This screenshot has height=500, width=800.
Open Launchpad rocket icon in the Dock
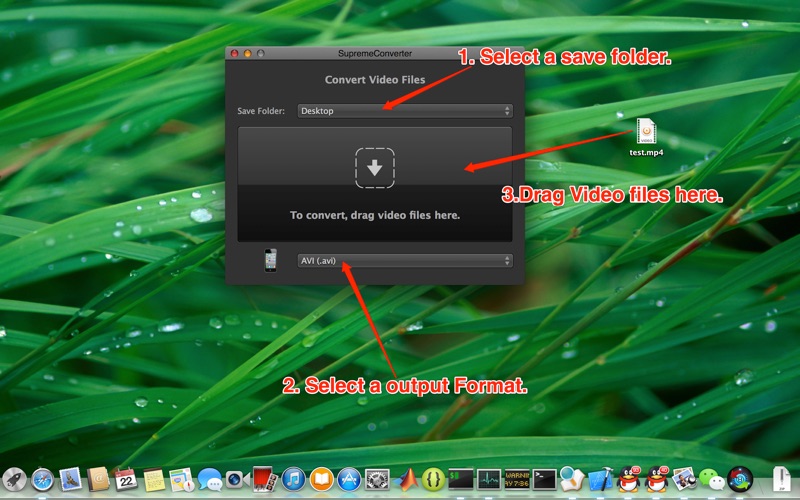coord(14,480)
